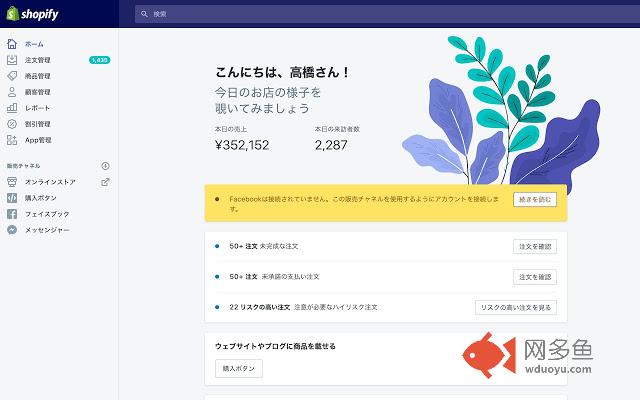Add a sales channel with plus icon
Image resolution: width=640 pixels, height=400 pixels.
click(x=105, y=166)
